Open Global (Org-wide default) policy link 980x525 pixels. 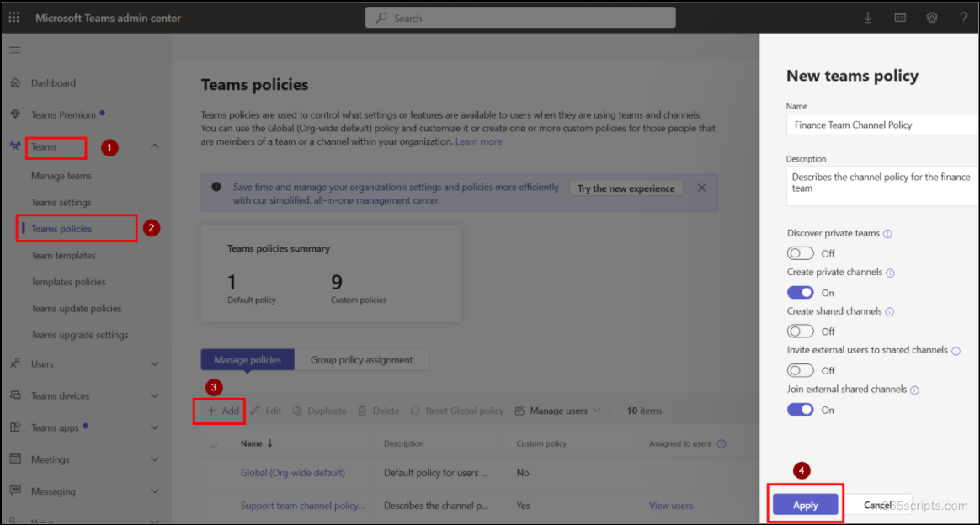(x=292, y=473)
